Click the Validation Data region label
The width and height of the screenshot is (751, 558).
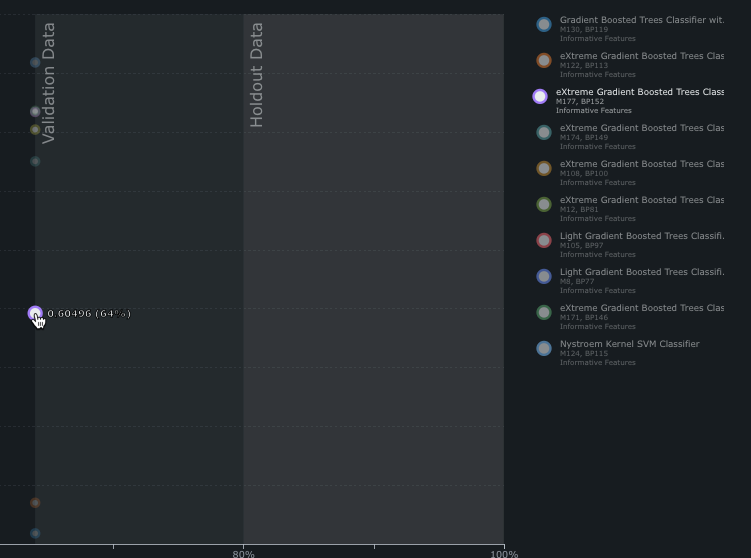coord(49,83)
